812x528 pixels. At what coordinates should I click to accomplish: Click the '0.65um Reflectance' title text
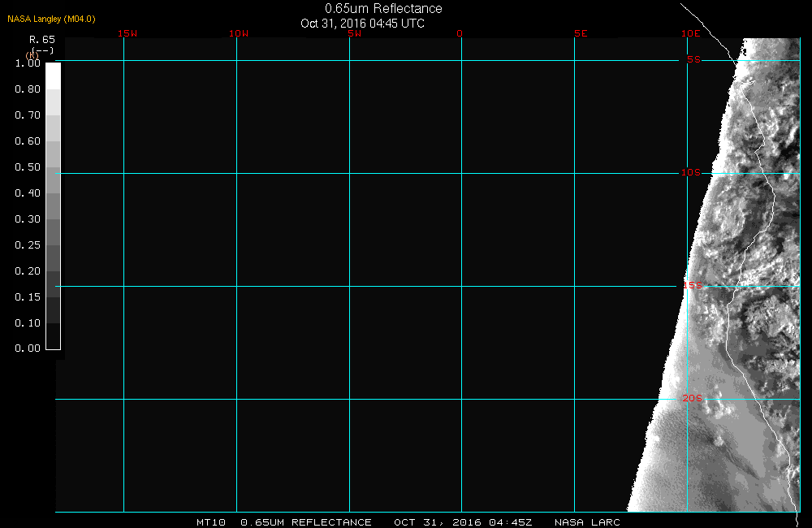383,8
